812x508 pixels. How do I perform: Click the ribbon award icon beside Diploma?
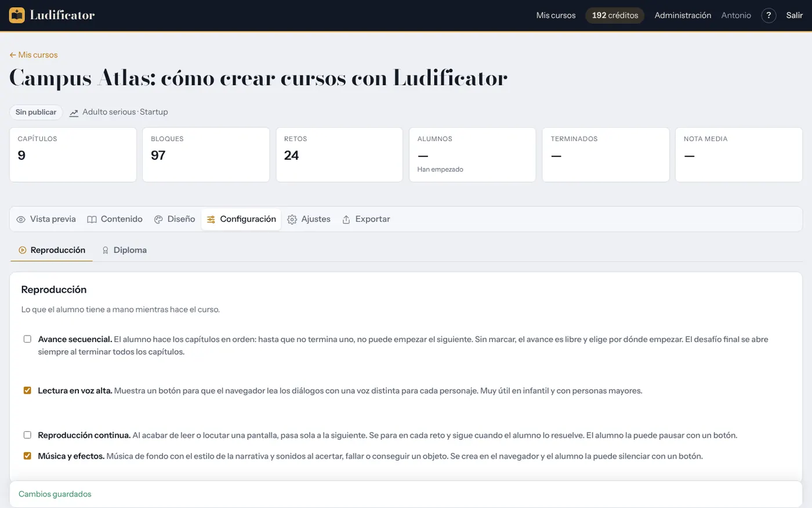click(x=106, y=250)
